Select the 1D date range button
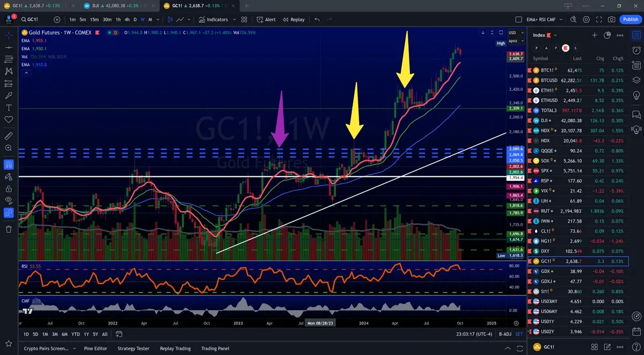The height and width of the screenshot is (355, 644). click(27, 334)
